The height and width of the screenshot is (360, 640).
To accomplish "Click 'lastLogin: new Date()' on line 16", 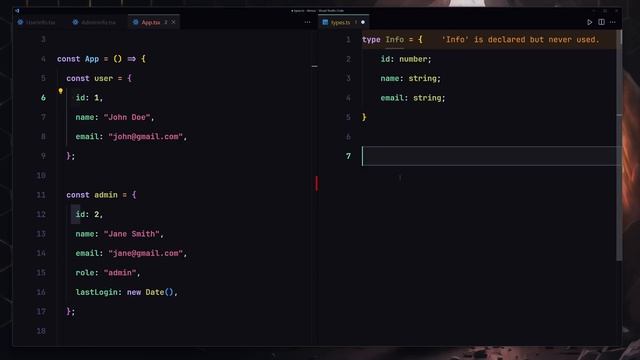I will (x=124, y=292).
